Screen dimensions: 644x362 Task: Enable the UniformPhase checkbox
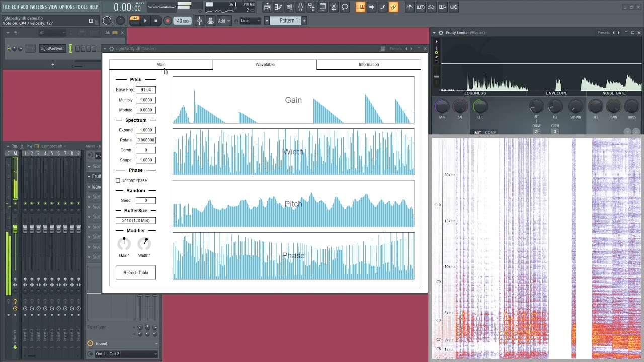click(118, 180)
